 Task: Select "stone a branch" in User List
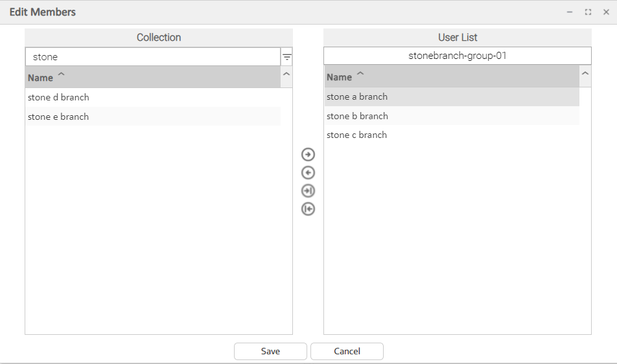[357, 97]
